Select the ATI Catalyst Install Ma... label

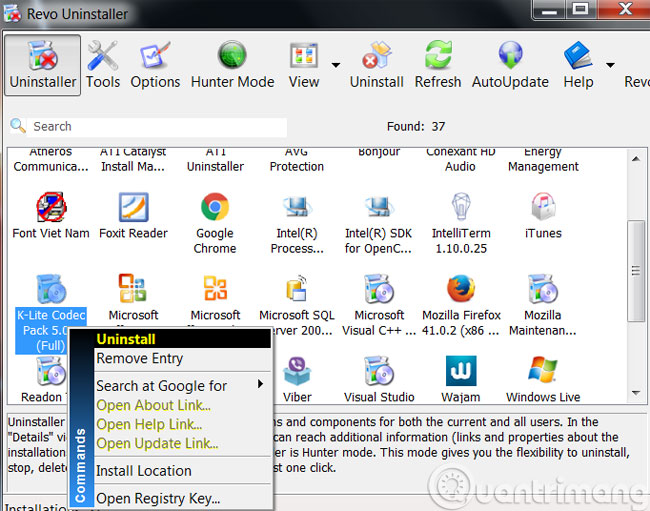click(x=133, y=160)
